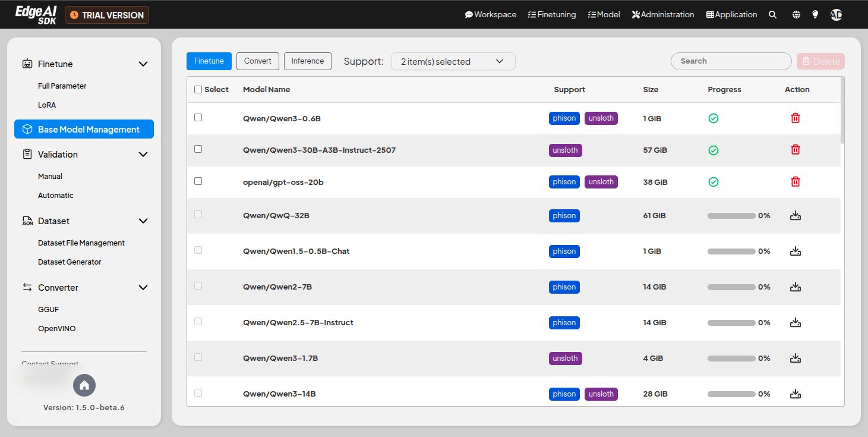Viewport: 868px width, 437px height.
Task: Click the green check for Qwen3-30B-A3B-Instruct-2507
Action: tap(714, 150)
